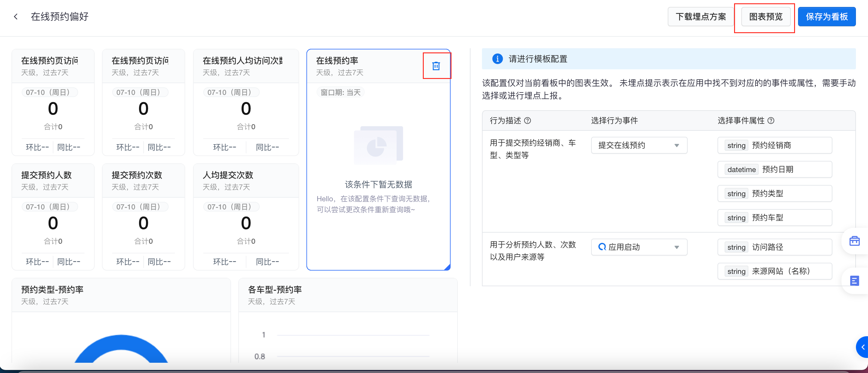Open the 提交在线预约 event dropdown
Image resolution: width=868 pixels, height=373 pixels.
[639, 146]
